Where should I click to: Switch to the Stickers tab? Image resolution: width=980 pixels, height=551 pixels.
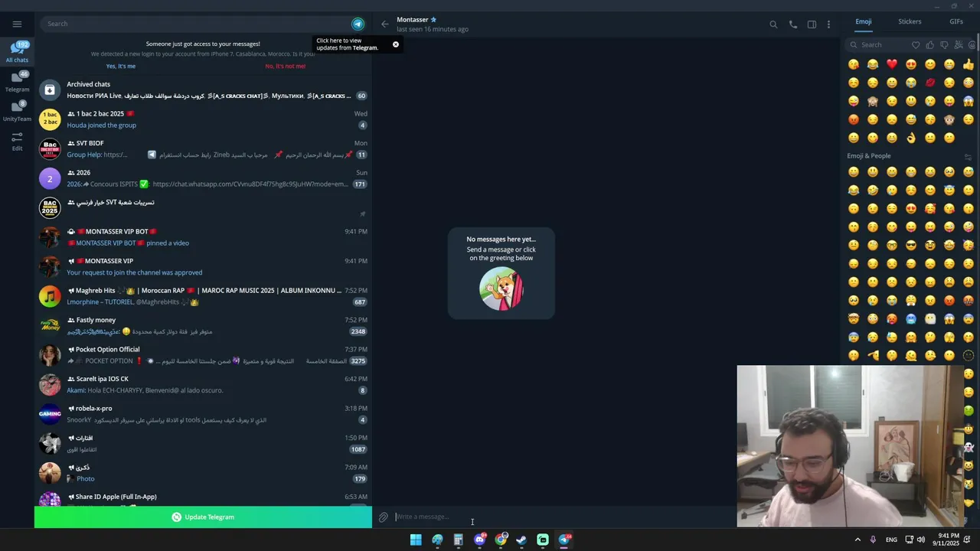[910, 21]
